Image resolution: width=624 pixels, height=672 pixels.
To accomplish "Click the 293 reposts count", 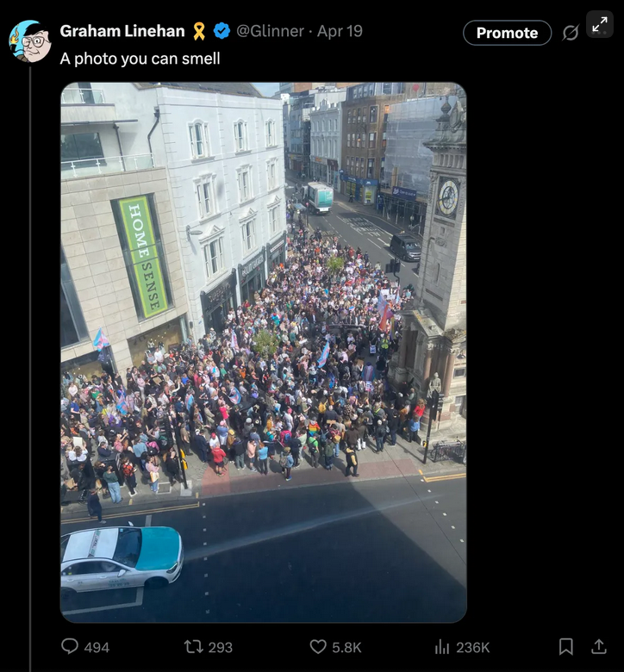I will pos(220,647).
